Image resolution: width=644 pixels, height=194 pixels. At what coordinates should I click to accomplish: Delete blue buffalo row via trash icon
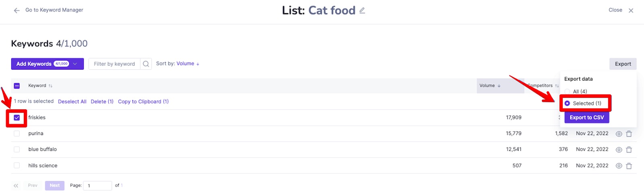[629, 150]
